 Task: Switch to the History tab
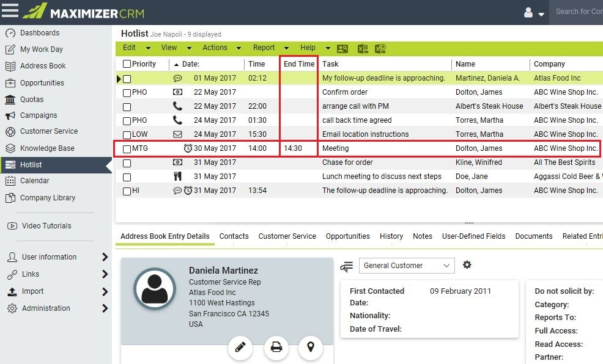391,236
